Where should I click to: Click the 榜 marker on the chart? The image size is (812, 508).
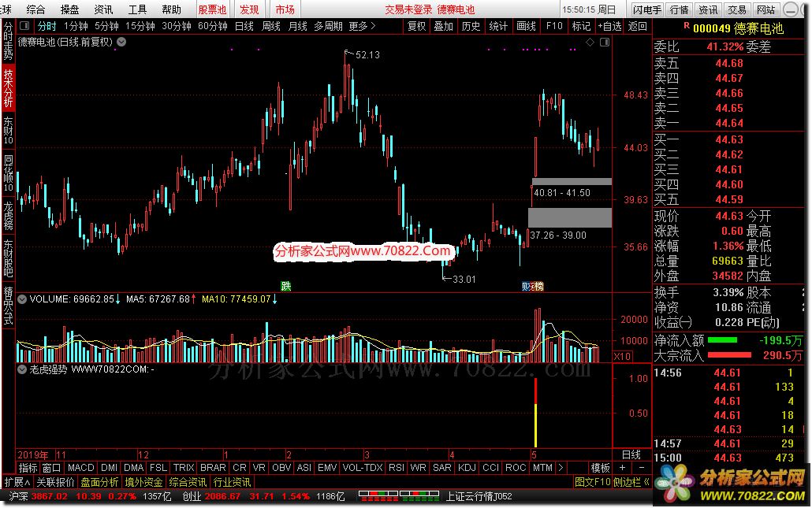pos(538,286)
